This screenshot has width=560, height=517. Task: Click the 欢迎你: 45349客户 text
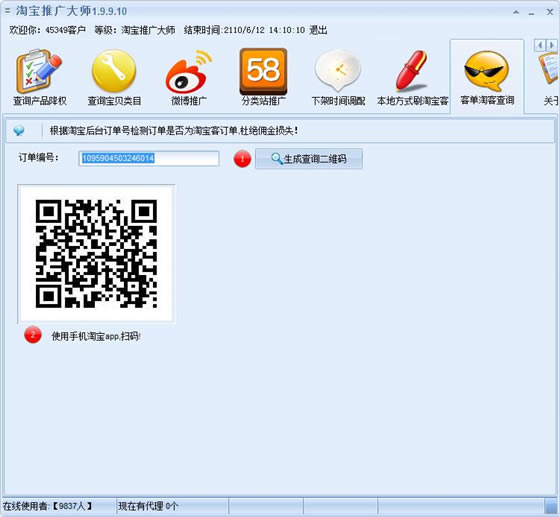pos(47,30)
